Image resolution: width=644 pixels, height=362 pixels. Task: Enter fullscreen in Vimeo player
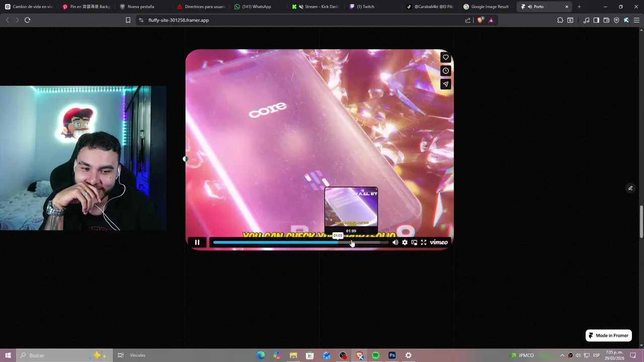(424, 242)
